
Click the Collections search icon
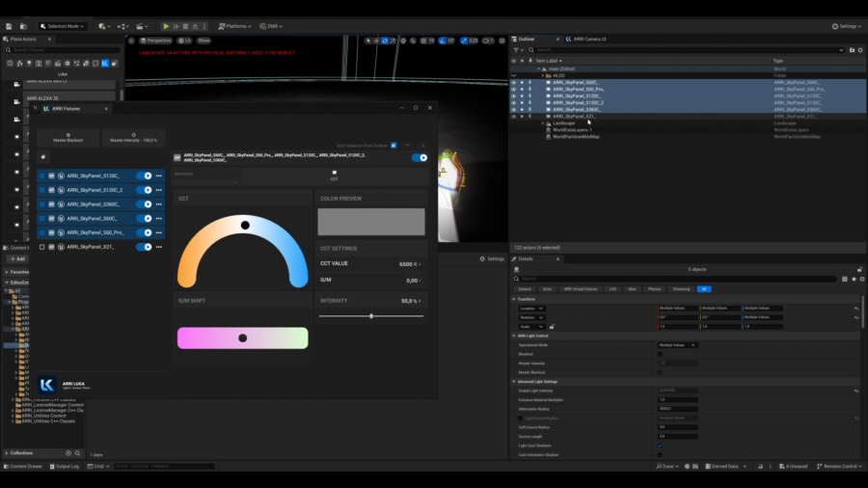coord(77,453)
